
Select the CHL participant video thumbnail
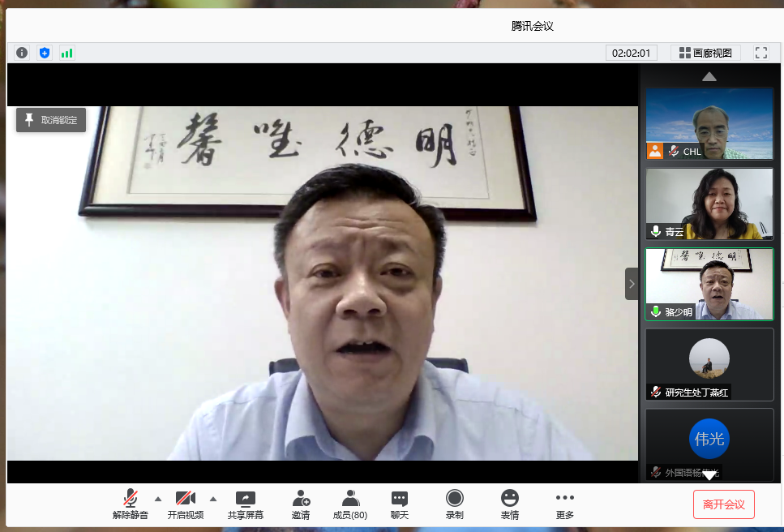pyautogui.click(x=709, y=123)
